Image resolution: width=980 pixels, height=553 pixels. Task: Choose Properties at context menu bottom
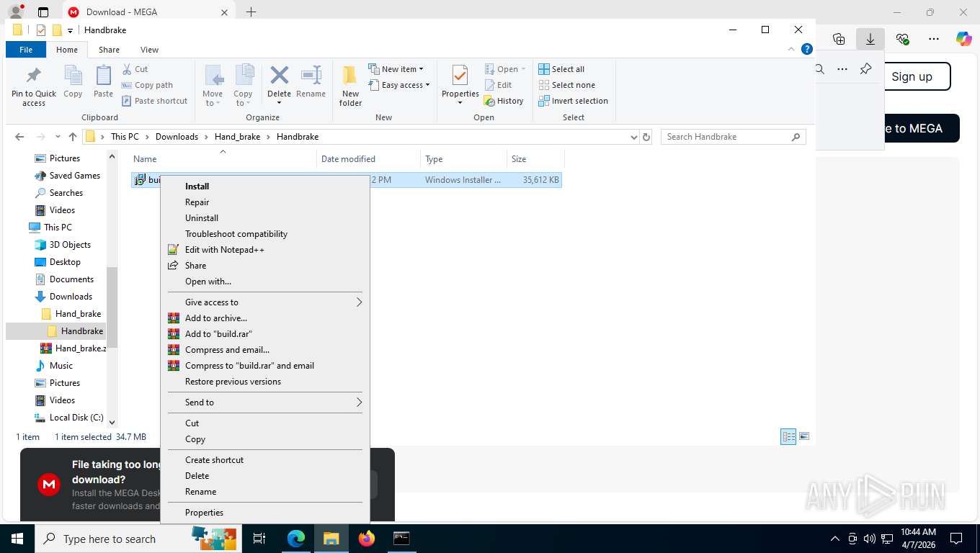click(x=265, y=513)
